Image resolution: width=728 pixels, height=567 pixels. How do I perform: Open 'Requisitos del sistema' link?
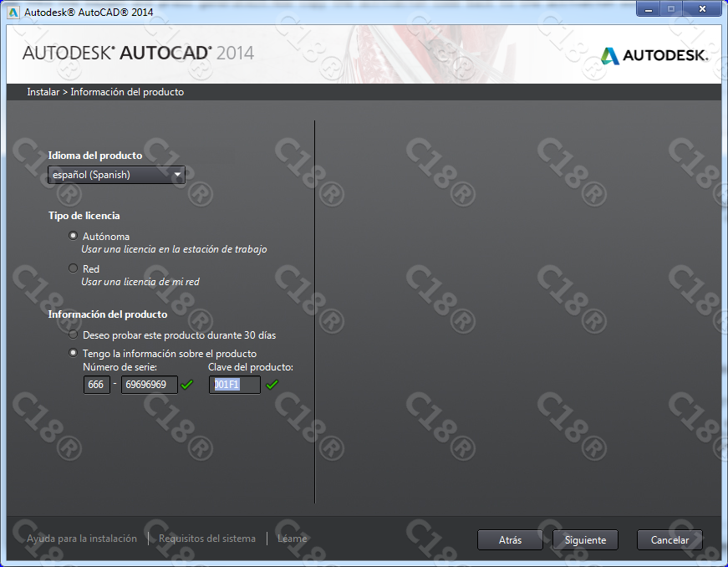(207, 539)
